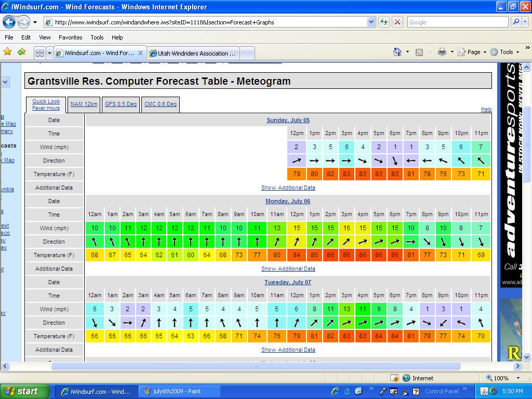The height and width of the screenshot is (399, 532).
Task: Click the Refresh page icon
Action: (384, 22)
